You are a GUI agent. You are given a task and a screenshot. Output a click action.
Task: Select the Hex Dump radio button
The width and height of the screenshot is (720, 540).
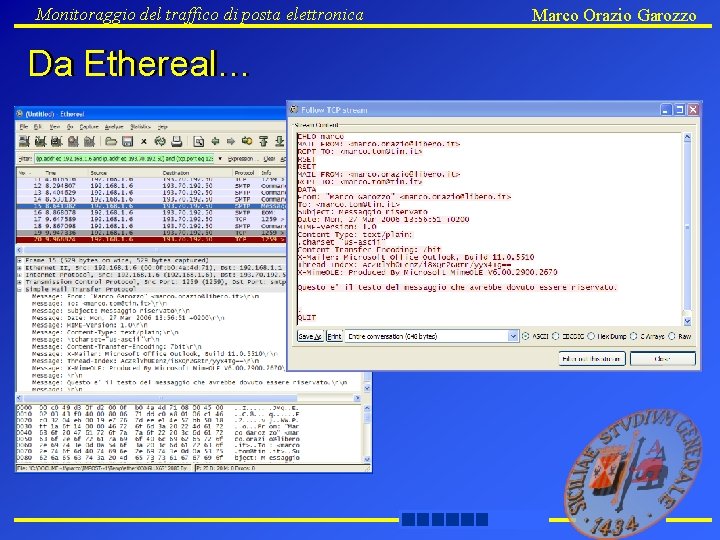click(591, 336)
